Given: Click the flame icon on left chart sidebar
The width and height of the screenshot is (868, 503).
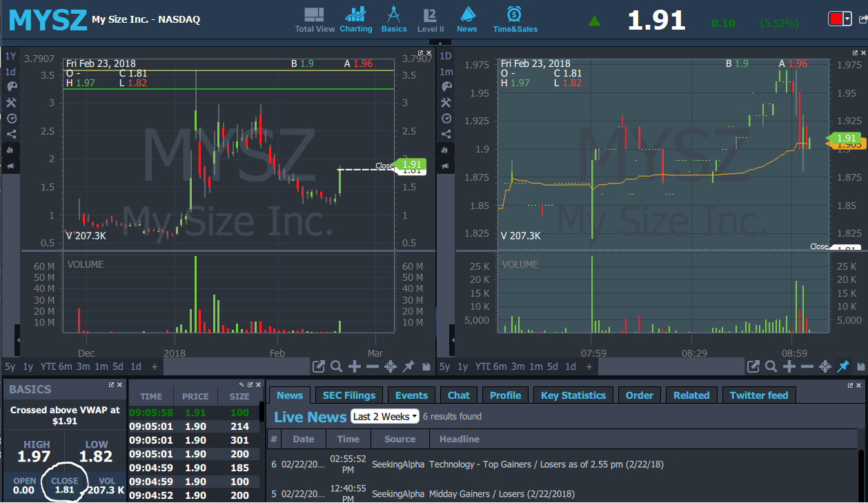Looking at the screenshot, I should [x=11, y=150].
